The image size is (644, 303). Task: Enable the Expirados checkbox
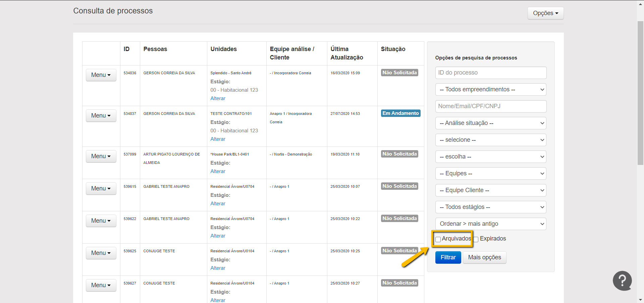point(476,240)
